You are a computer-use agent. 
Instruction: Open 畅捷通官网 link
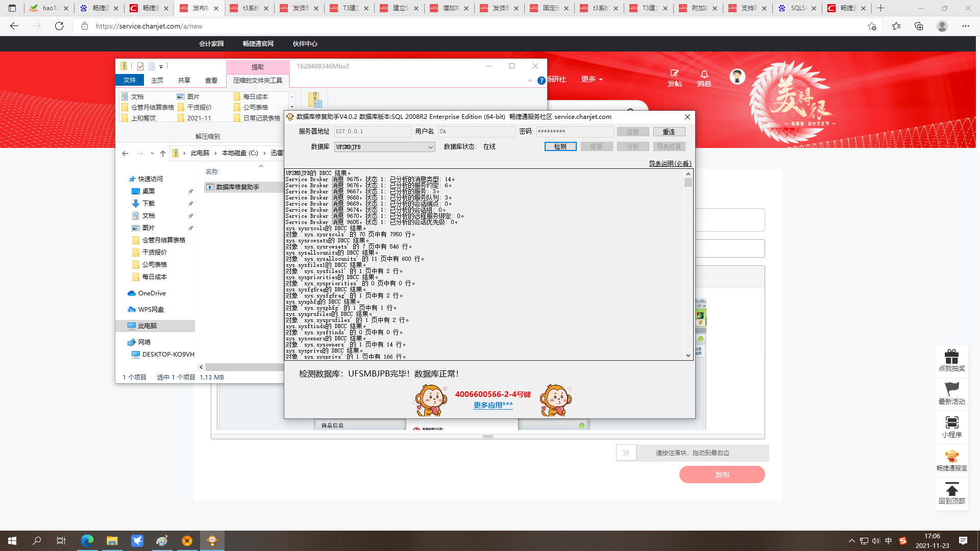pyautogui.click(x=258, y=44)
